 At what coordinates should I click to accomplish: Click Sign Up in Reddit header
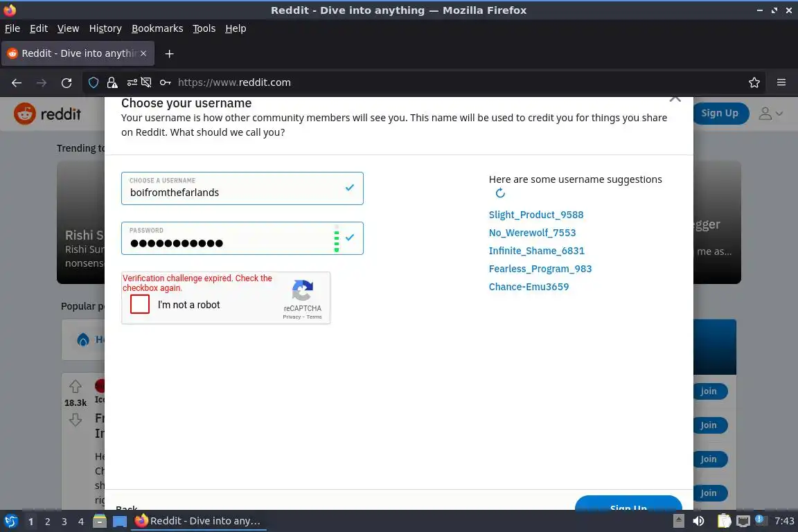pyautogui.click(x=720, y=113)
